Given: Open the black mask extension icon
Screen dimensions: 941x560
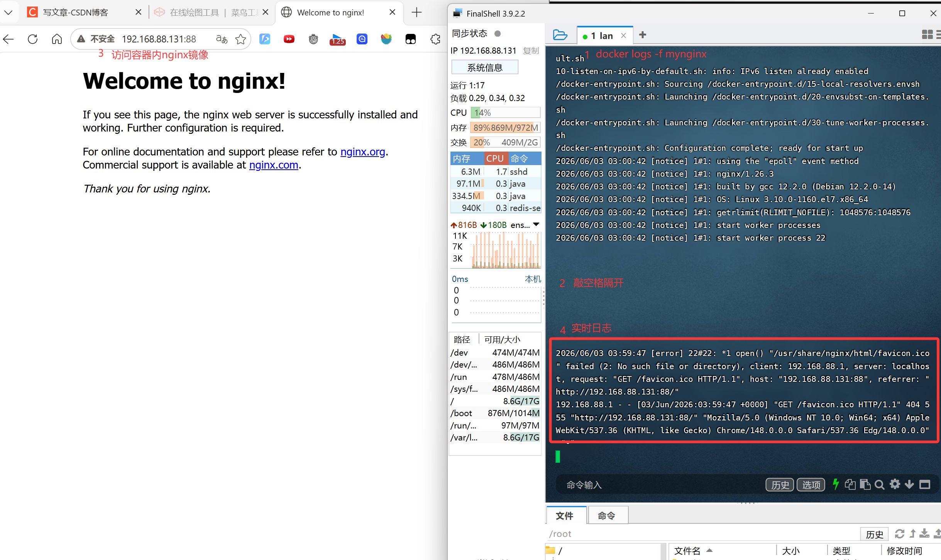Looking at the screenshot, I should pos(411,39).
